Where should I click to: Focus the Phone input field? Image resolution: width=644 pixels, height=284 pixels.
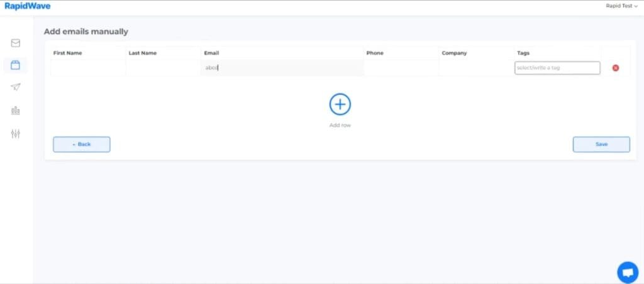[x=401, y=68]
